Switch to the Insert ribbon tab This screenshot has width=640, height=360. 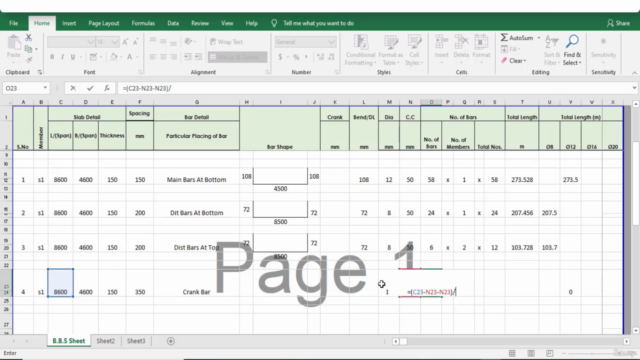point(69,23)
